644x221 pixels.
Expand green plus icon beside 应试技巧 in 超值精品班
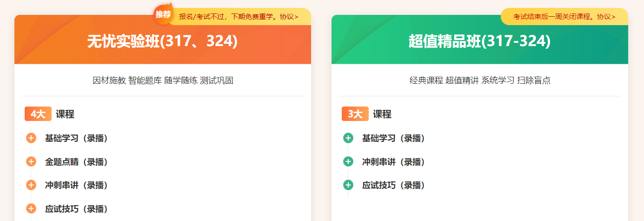pyautogui.click(x=348, y=185)
